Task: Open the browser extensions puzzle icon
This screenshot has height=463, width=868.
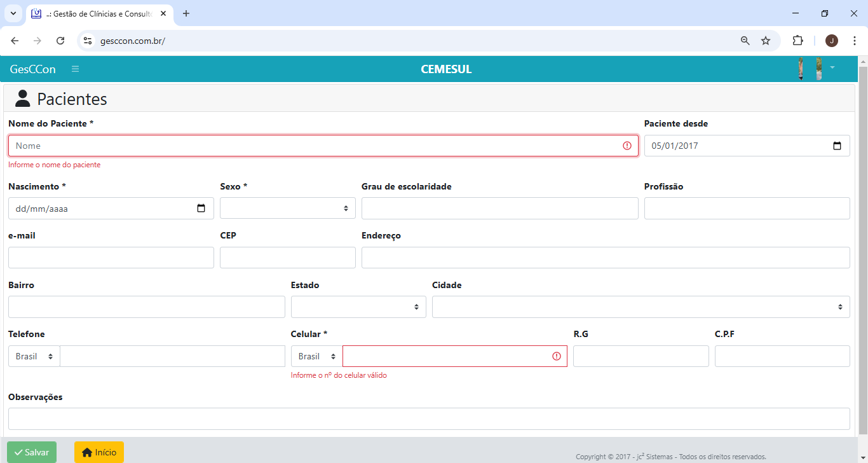Action: [x=797, y=41]
